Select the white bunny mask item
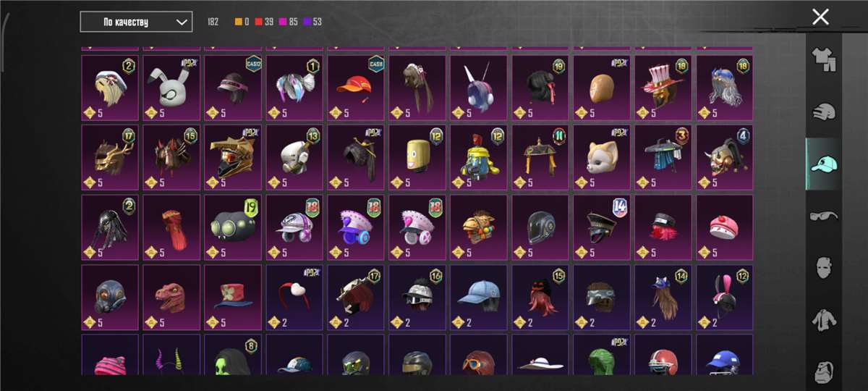868x391 pixels. click(171, 88)
